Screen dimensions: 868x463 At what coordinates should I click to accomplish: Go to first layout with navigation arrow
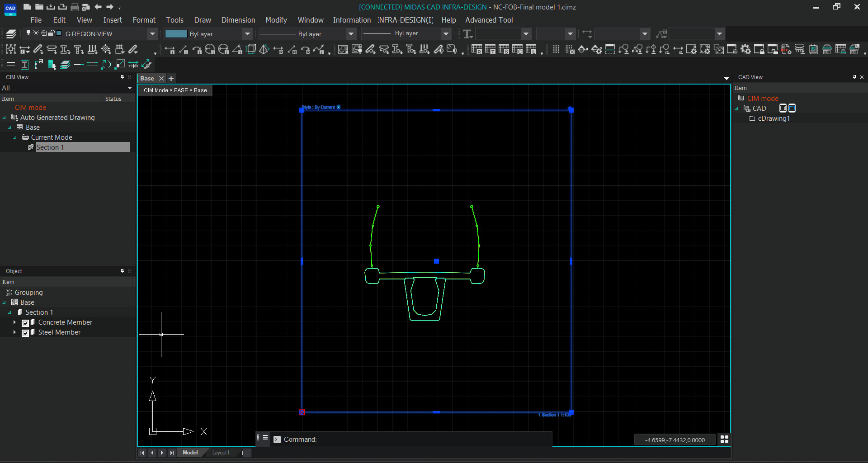click(x=142, y=453)
